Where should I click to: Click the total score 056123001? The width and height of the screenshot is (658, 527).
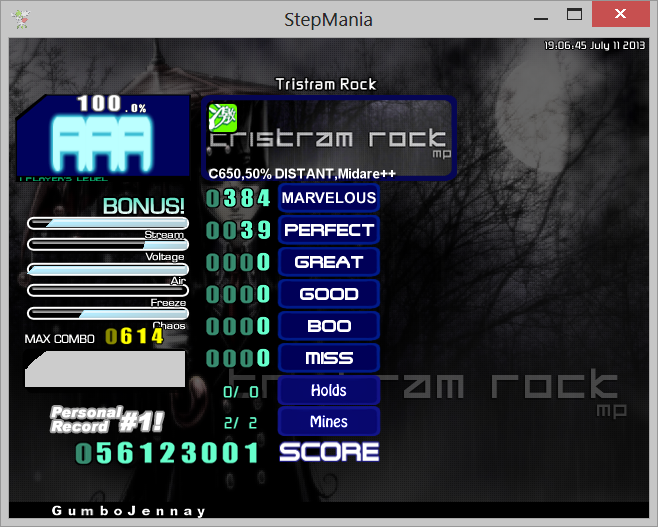(x=167, y=453)
